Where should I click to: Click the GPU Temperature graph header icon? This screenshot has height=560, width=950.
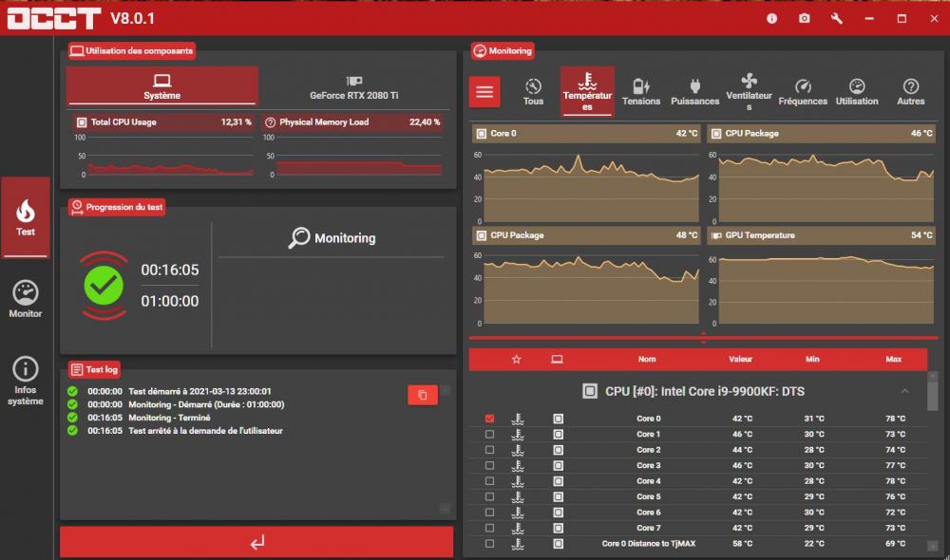pos(716,235)
